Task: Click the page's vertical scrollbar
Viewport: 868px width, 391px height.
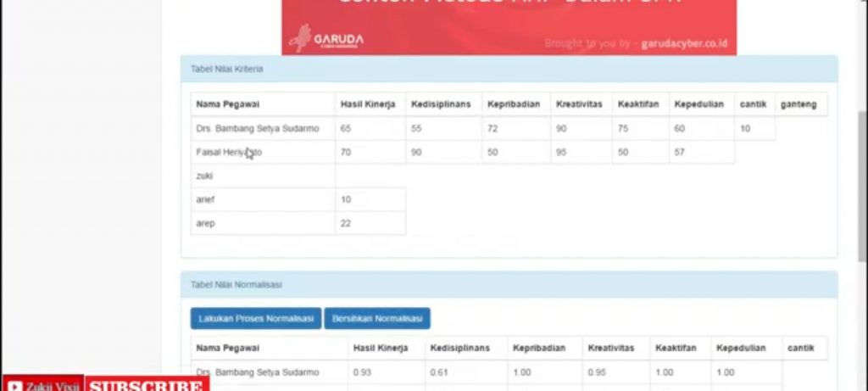Action: [x=861, y=170]
